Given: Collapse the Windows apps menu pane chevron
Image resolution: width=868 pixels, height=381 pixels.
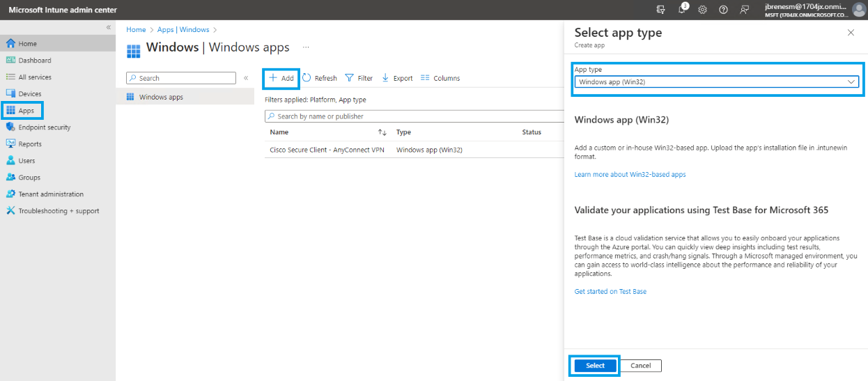Looking at the screenshot, I should coord(246,78).
